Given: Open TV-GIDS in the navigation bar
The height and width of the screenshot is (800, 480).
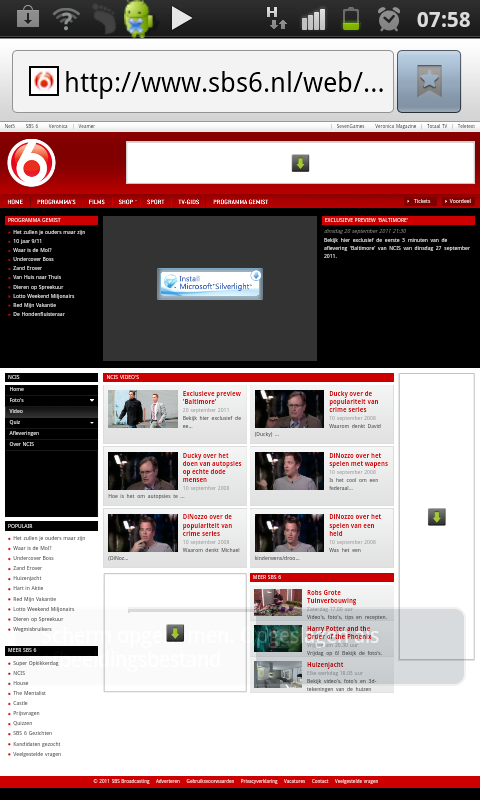Looking at the screenshot, I should pos(189,202).
